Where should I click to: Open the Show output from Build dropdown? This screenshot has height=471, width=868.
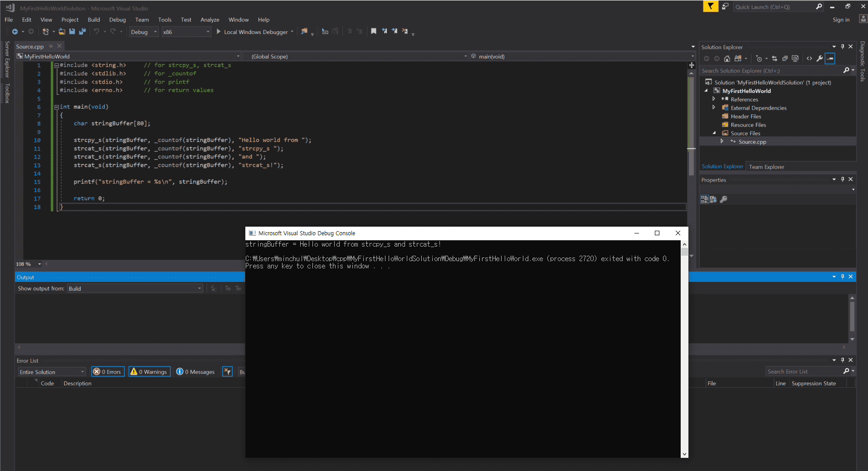pos(135,288)
